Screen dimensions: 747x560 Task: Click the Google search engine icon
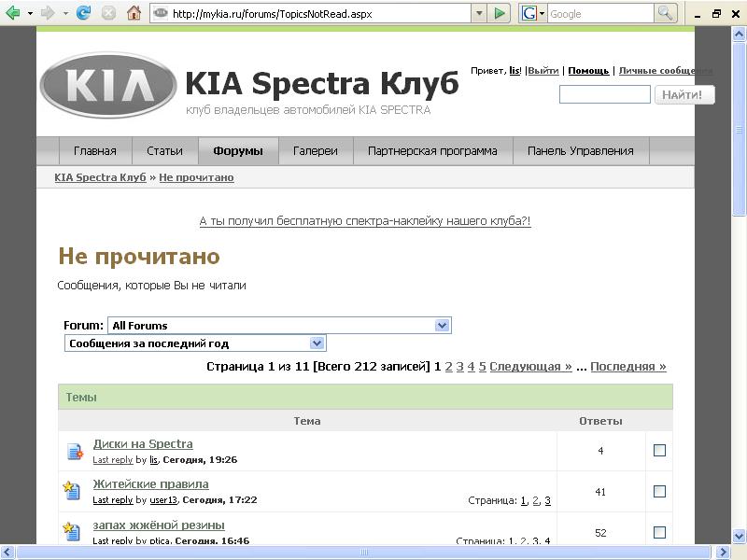point(529,13)
